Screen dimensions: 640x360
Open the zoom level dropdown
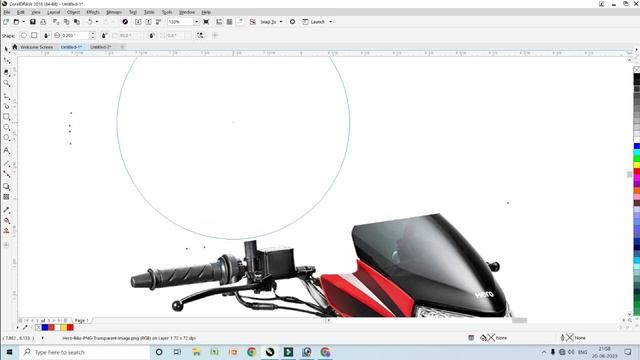(x=196, y=22)
